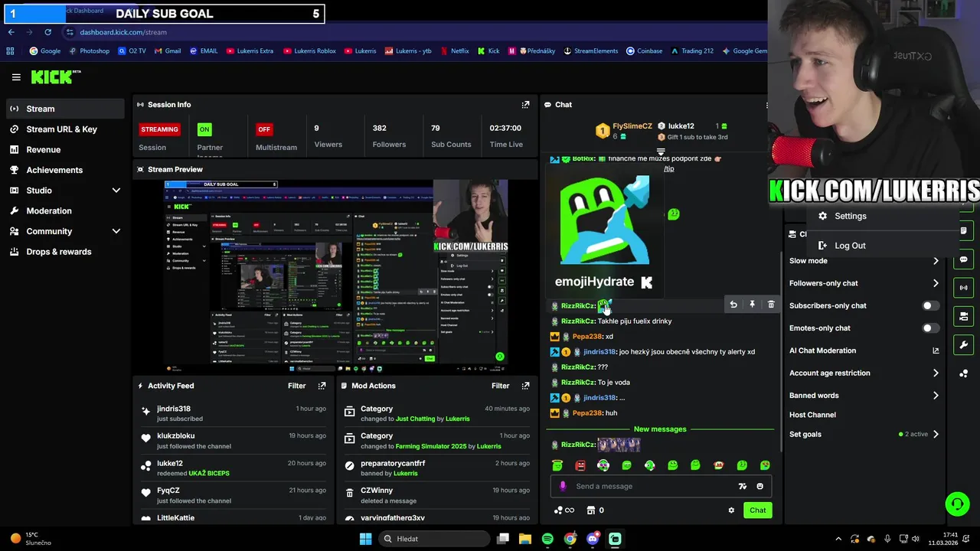Open Spotify from the taskbar
This screenshot has width=980, height=551.
coord(547,539)
